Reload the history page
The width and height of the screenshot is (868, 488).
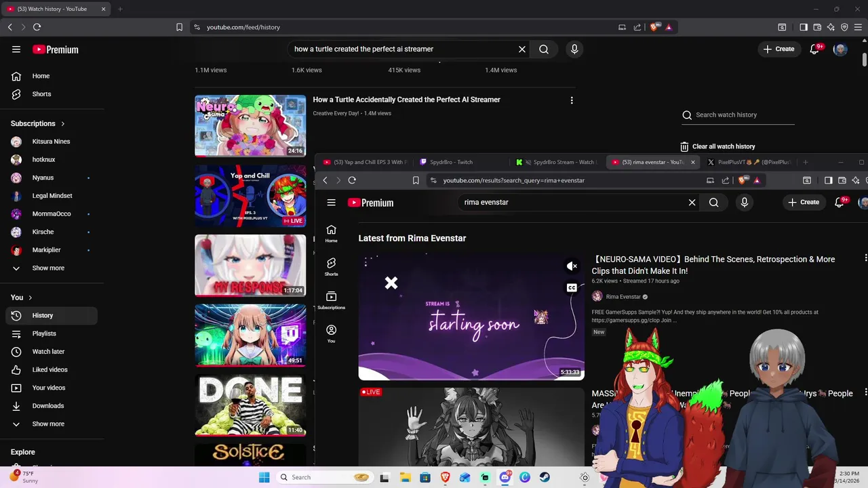pyautogui.click(x=37, y=27)
